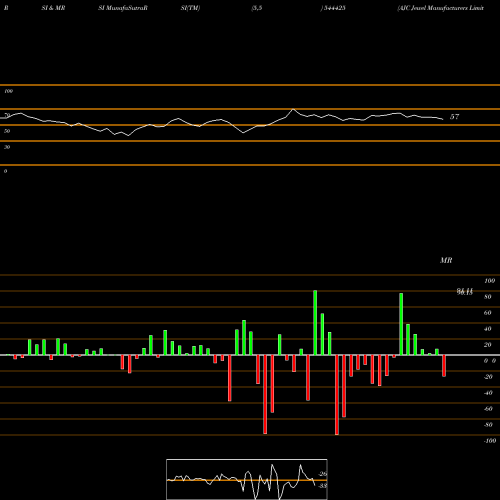Click the ')544425' stock code text
This screenshot has width=500, height=500.
click(333, 8)
